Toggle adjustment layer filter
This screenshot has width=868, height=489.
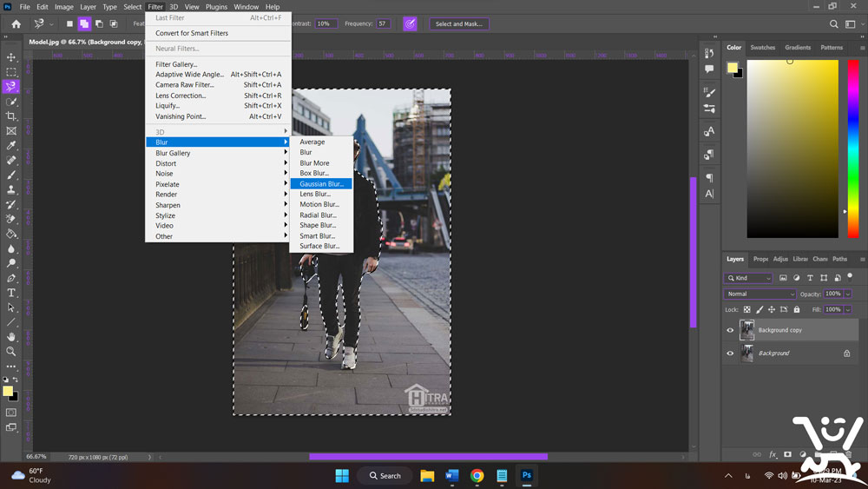point(797,278)
